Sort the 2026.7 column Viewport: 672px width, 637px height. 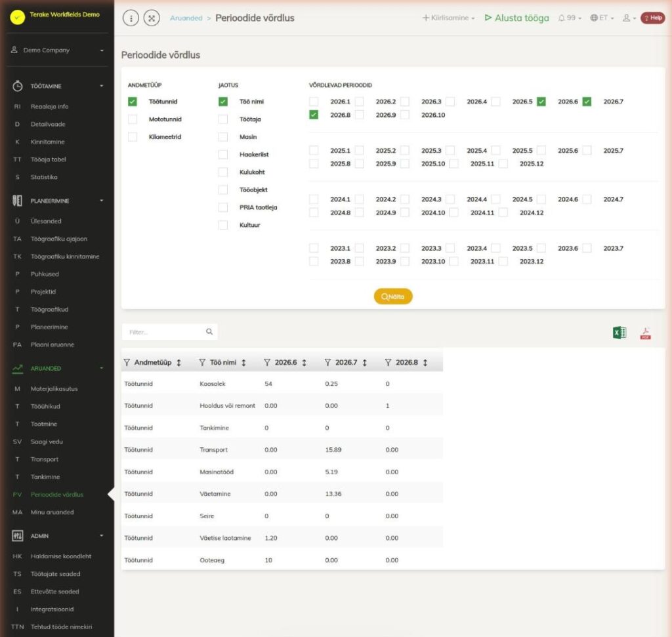coord(365,362)
